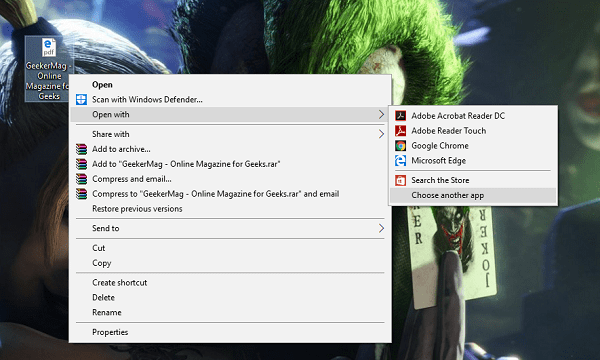Screen dimensions: 600x360
Task: Click the WinRAR icon beside Add to archive
Action: click(81, 149)
